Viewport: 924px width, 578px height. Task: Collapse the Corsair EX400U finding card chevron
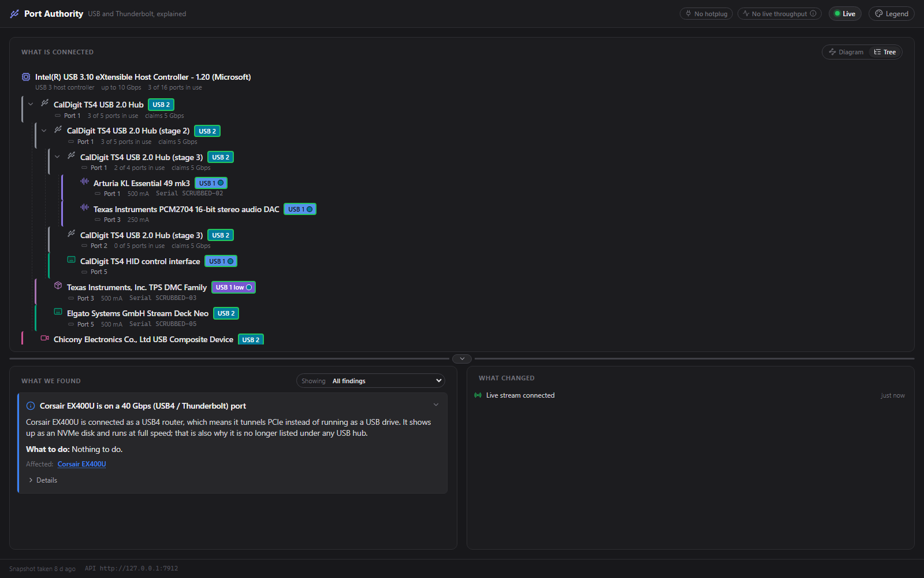click(x=436, y=405)
